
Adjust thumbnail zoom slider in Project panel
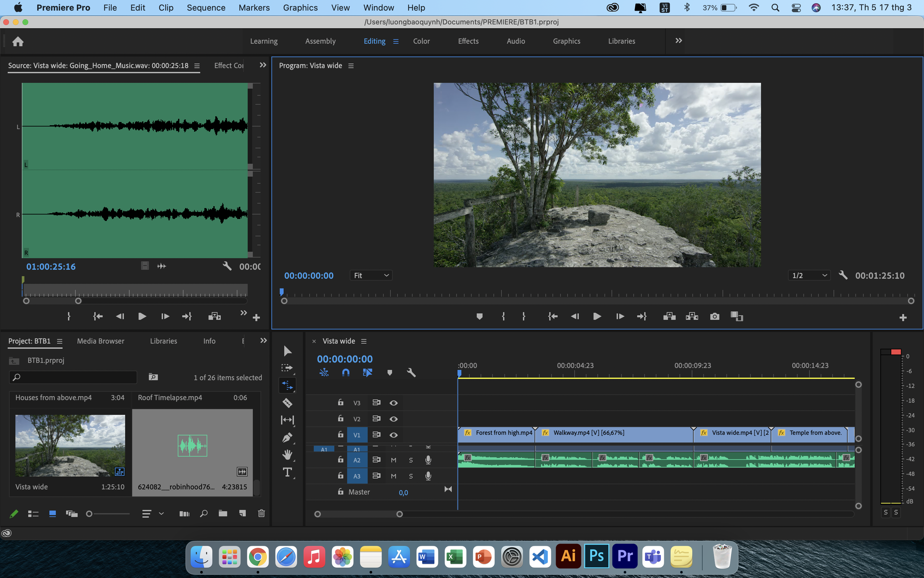(89, 514)
